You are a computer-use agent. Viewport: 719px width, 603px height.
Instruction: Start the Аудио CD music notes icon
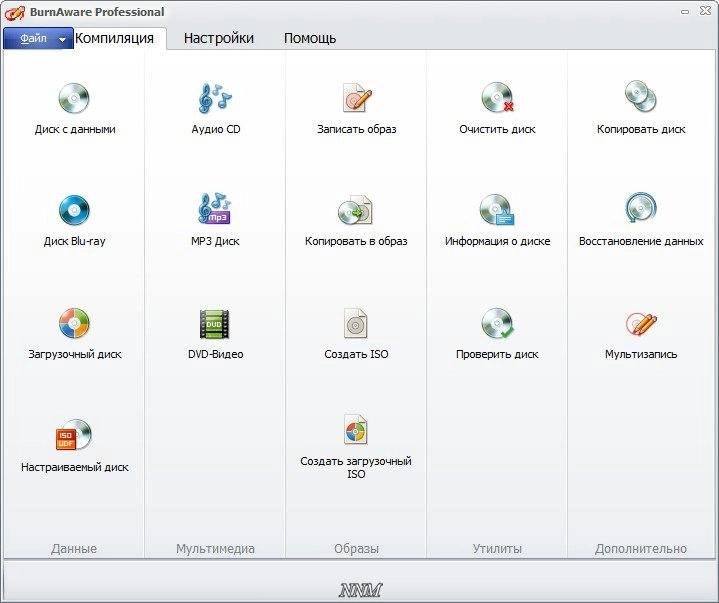click(215, 98)
